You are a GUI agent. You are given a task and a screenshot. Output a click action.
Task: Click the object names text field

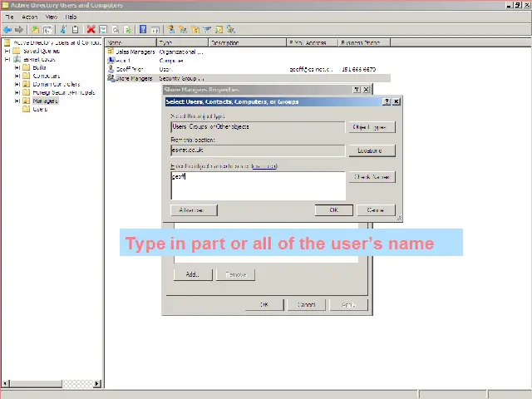coord(258,186)
